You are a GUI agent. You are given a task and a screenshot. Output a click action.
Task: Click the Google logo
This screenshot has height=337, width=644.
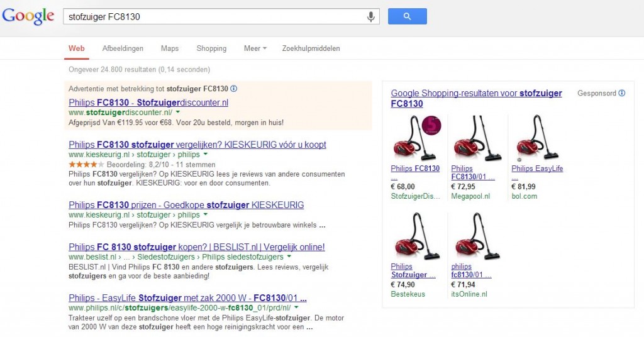28,16
